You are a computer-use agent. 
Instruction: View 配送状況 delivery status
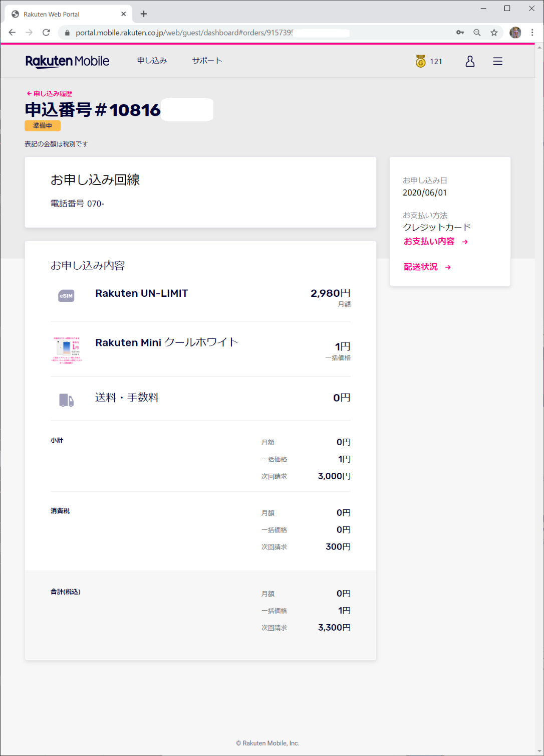coord(427,267)
